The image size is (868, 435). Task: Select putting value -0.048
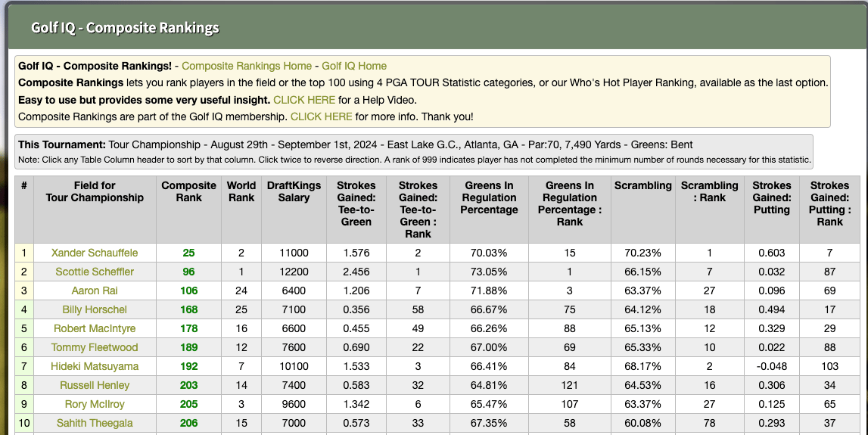coord(772,366)
